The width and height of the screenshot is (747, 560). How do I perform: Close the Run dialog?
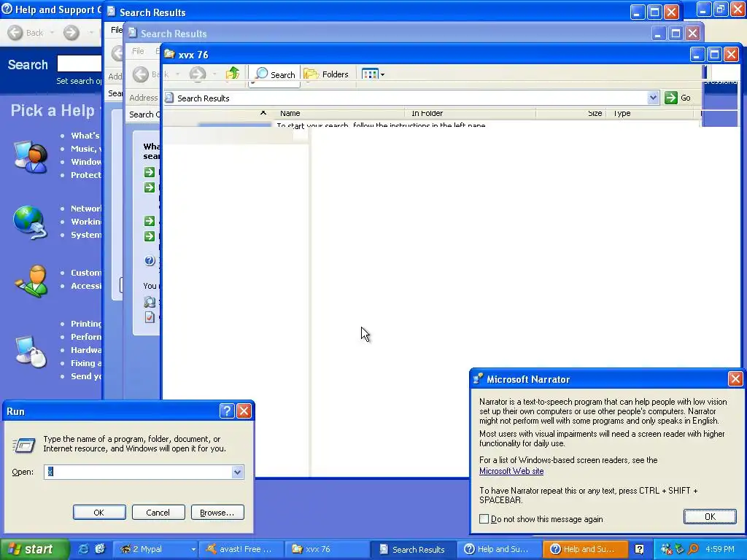pyautogui.click(x=244, y=411)
